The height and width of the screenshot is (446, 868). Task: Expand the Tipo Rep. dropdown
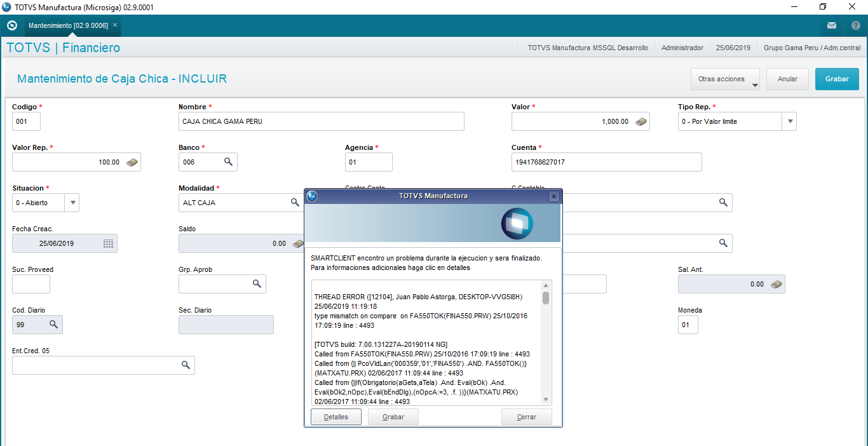[x=789, y=121]
